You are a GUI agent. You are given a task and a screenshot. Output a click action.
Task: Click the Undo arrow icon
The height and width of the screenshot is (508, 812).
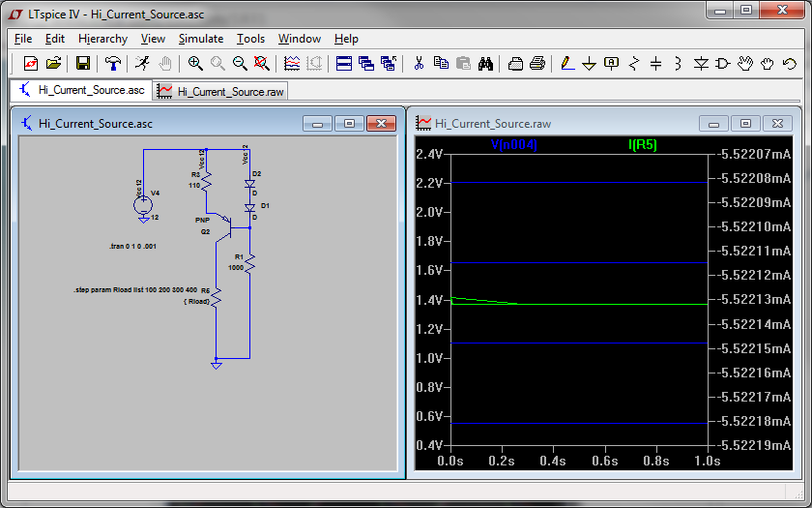click(790, 64)
